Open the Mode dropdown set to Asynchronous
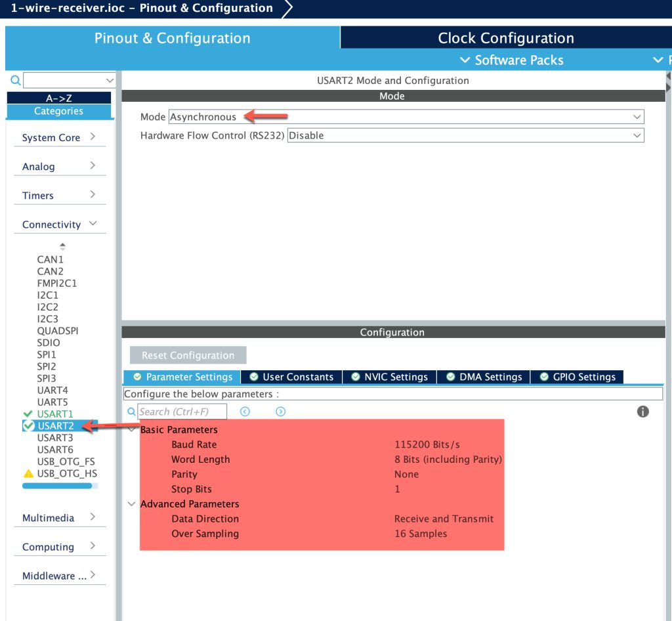672x621 pixels. pyautogui.click(x=406, y=117)
